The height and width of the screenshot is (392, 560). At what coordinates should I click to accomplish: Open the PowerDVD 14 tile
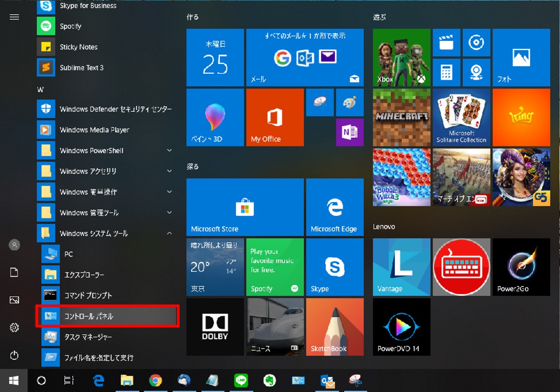tap(402, 327)
